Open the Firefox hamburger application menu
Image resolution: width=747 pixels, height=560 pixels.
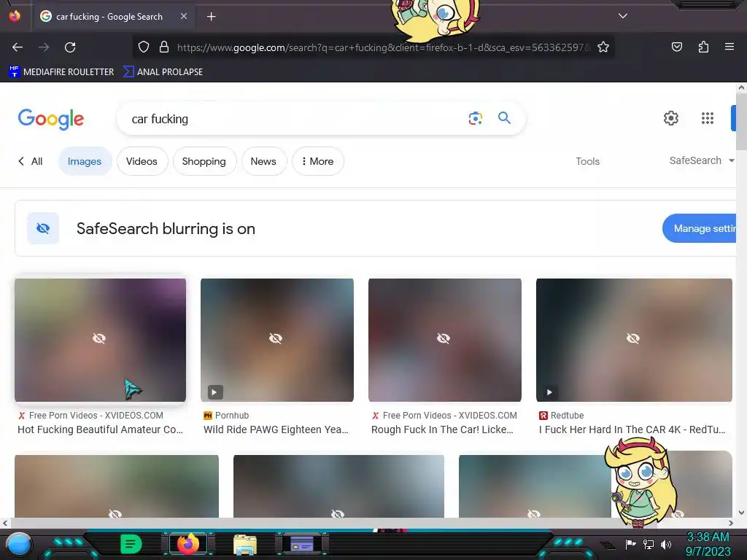pyautogui.click(x=729, y=47)
